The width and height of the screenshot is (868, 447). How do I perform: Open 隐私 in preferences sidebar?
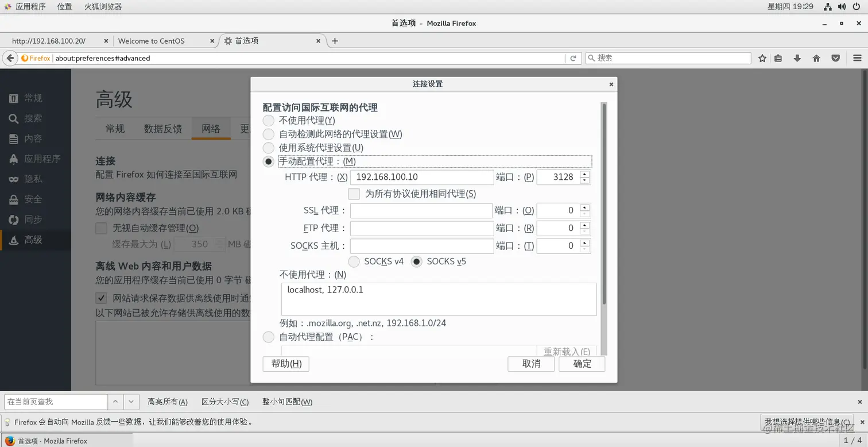36,179
